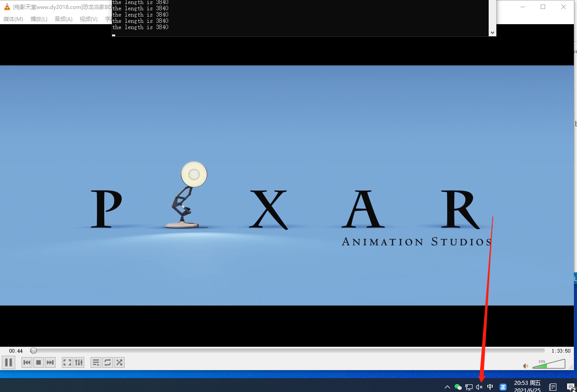This screenshot has height=392, width=577.
Task: Toggle VLC fullscreen mode
Action: point(67,362)
